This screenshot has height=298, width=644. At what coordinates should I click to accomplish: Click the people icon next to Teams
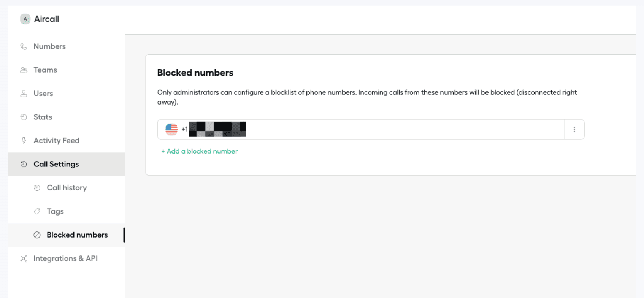[24, 70]
